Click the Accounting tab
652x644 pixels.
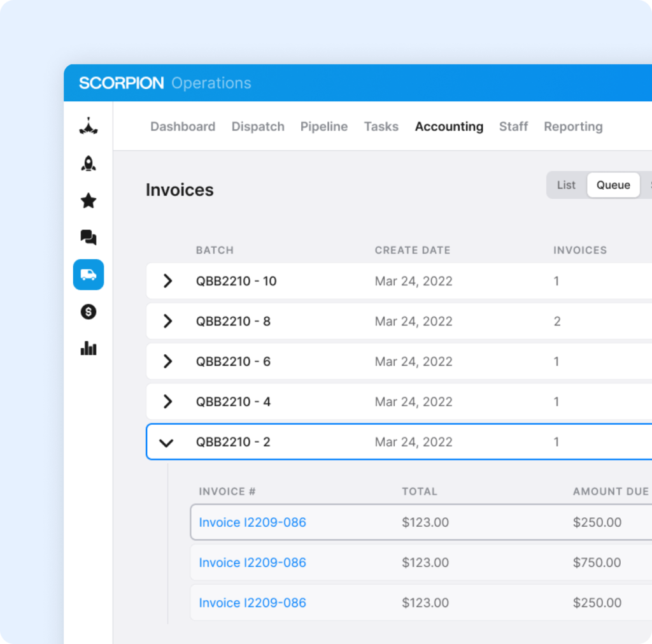tap(449, 127)
